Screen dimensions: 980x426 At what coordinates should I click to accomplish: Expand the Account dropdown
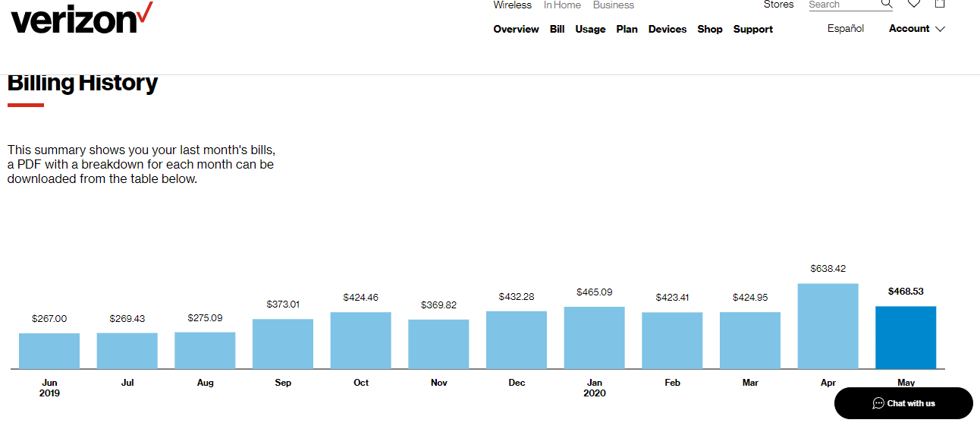[916, 29]
